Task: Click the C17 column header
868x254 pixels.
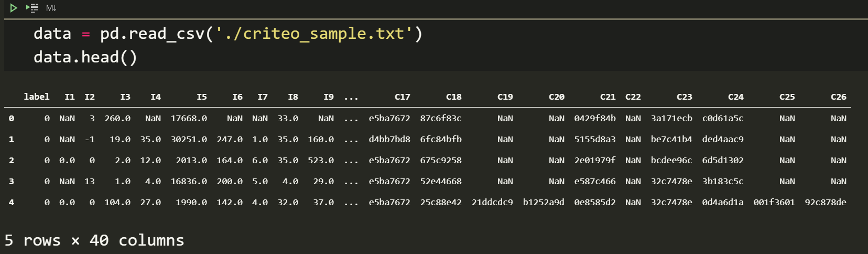Action: pyautogui.click(x=403, y=97)
